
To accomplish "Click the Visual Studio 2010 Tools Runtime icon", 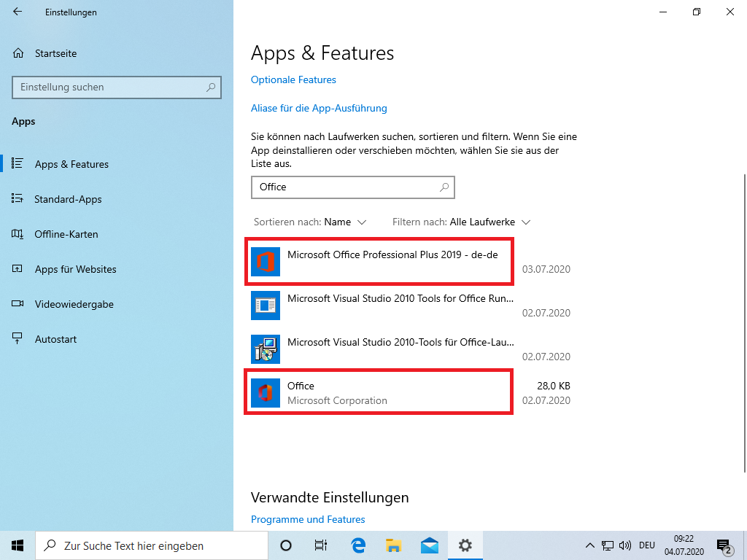I will [266, 306].
